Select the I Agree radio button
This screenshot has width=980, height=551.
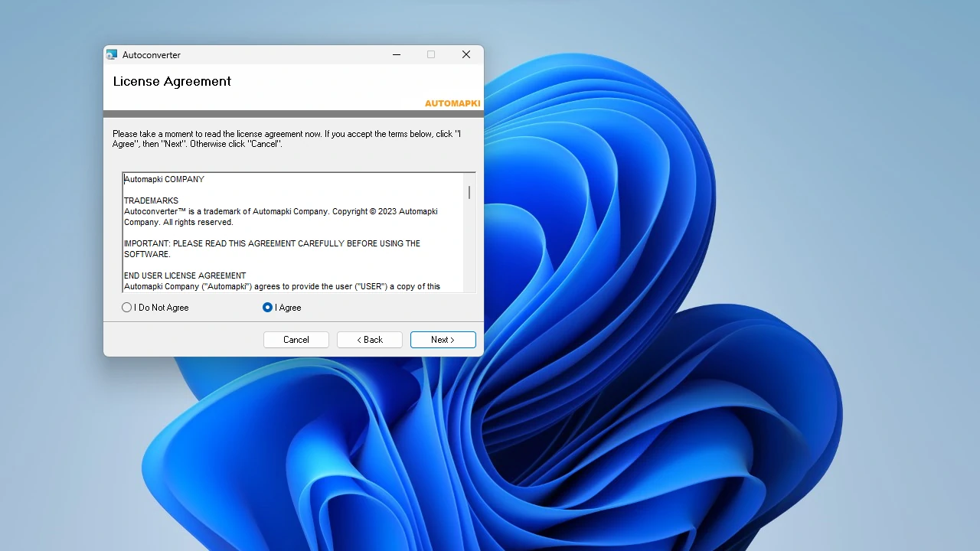282,308
